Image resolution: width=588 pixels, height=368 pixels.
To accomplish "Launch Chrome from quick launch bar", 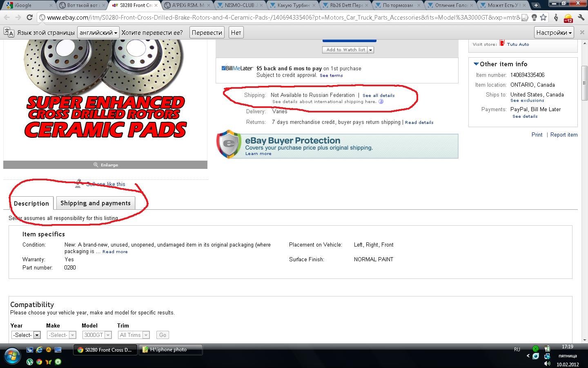I will point(39,361).
